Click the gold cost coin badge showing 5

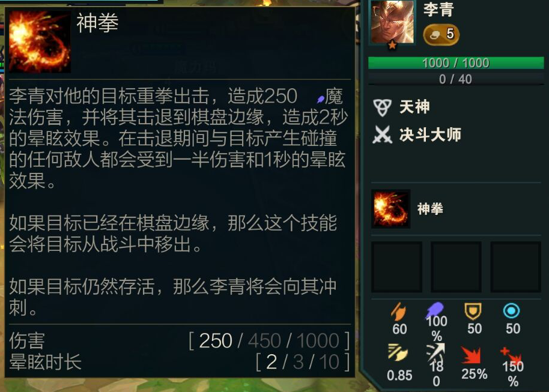point(441,34)
